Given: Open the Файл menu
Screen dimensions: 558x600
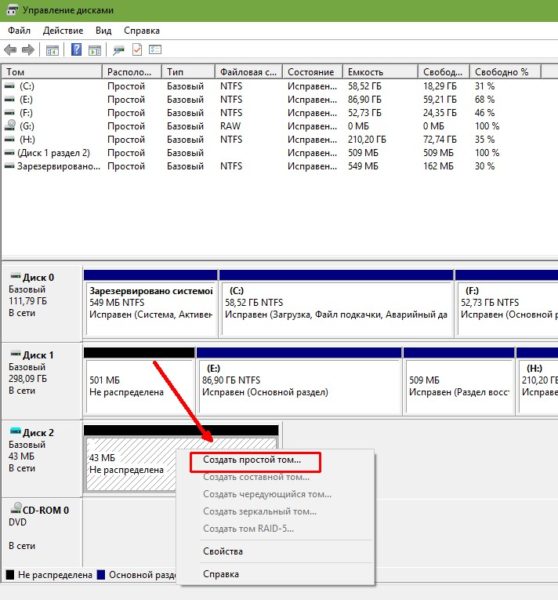Looking at the screenshot, I should [x=19, y=31].
